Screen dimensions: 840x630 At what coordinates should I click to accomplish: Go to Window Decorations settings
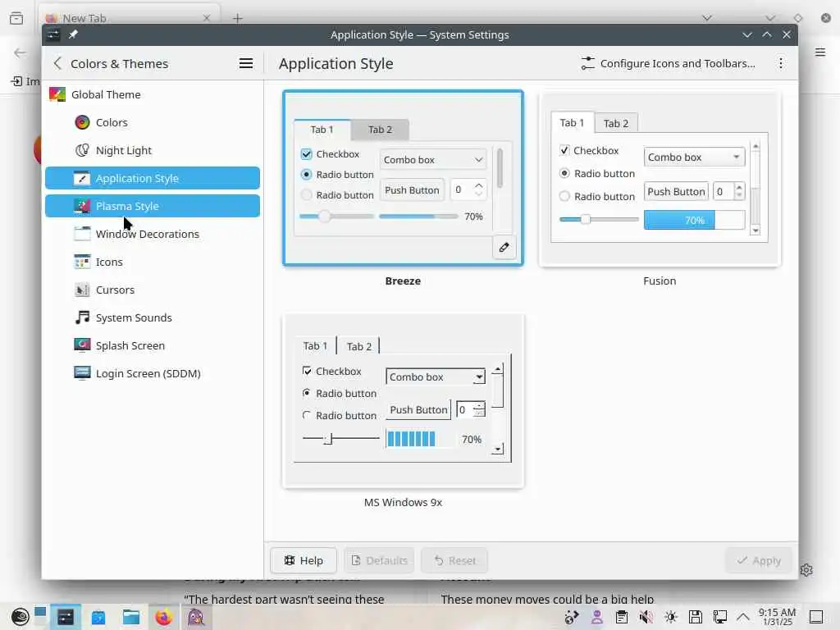click(153, 234)
